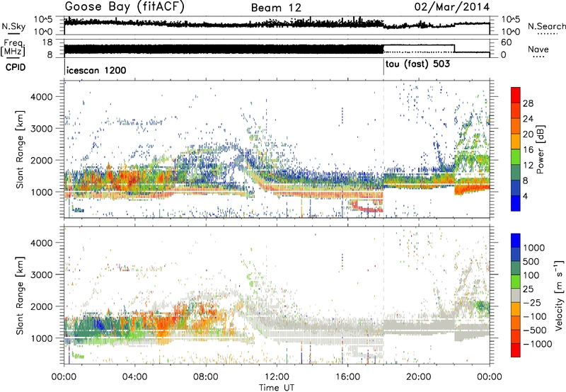Click the grey band of Velocity color bar
The image size is (566, 392).
516,295
